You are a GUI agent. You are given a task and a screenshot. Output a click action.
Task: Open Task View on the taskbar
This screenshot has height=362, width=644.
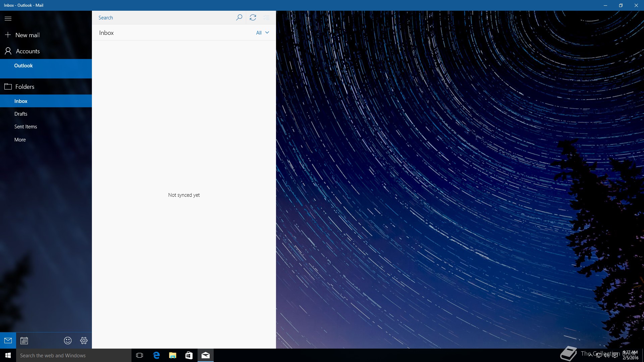tap(140, 355)
